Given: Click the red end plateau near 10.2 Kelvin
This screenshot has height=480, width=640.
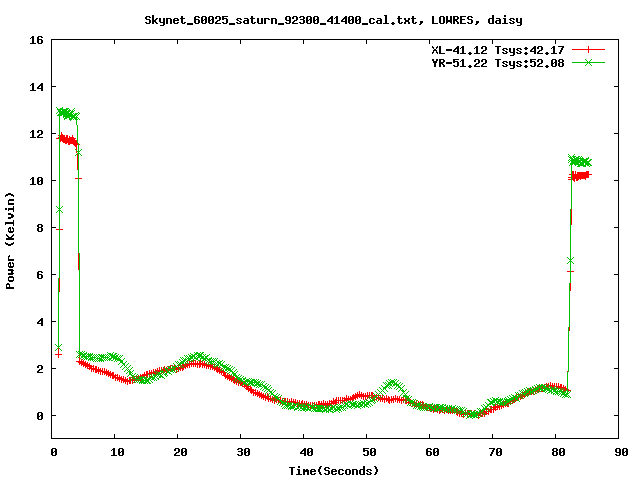Looking at the screenshot, I should coord(580,176).
